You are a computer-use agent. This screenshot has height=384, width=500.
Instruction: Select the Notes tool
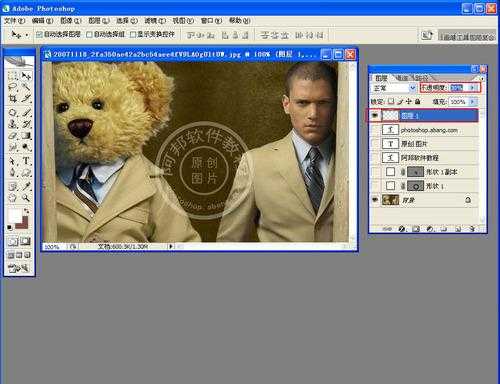13,186
